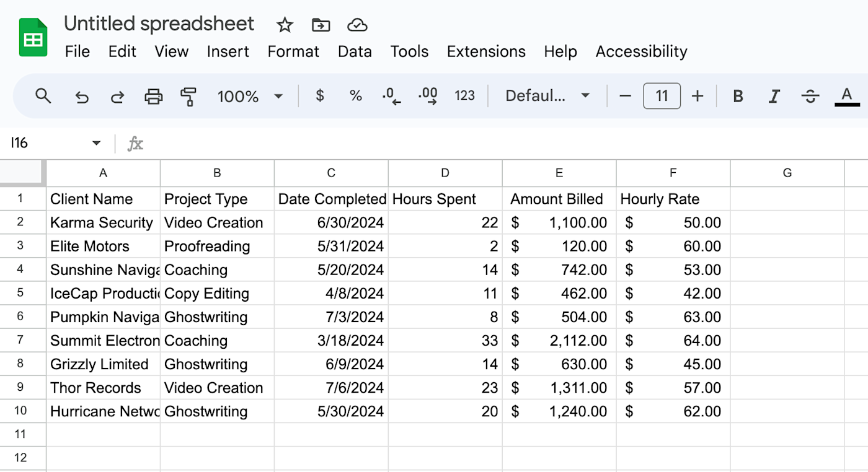Open the 123 number formats button
This screenshot has height=472, width=868.
coord(464,96)
